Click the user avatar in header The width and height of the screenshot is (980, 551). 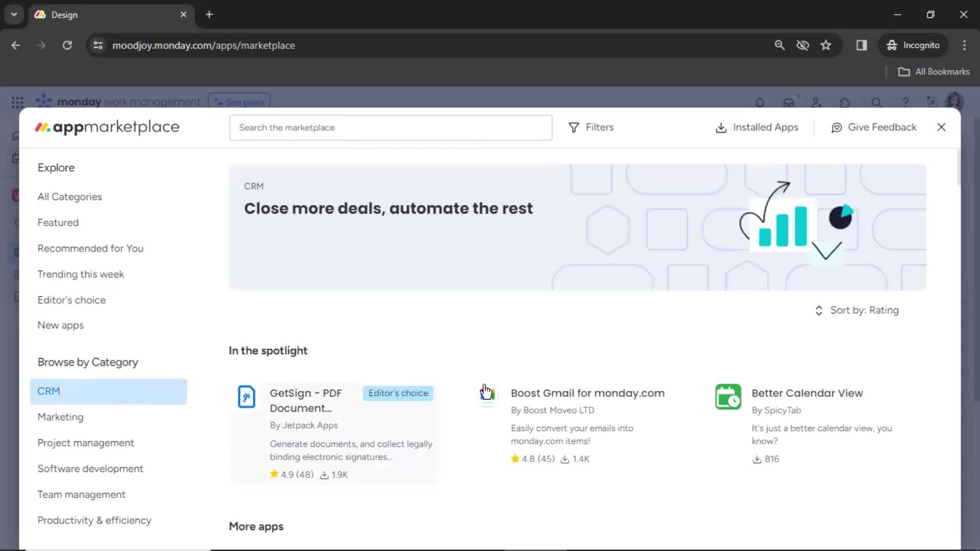click(954, 102)
